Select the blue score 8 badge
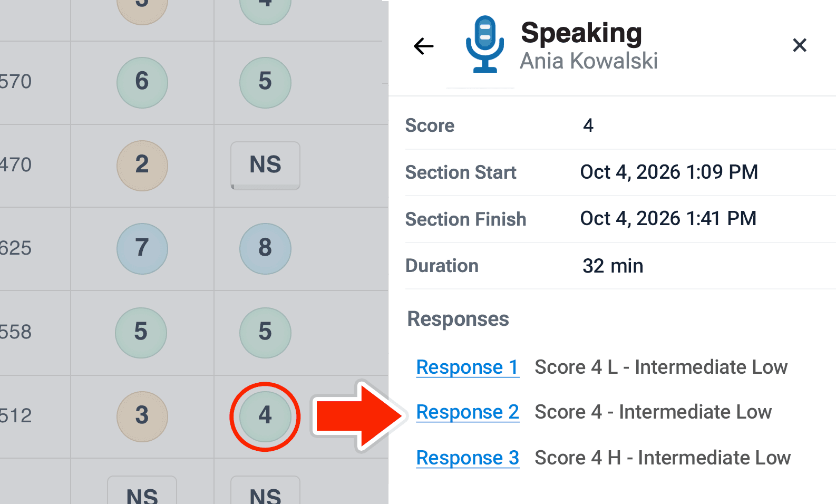Image resolution: width=836 pixels, height=504 pixels. pos(265,248)
